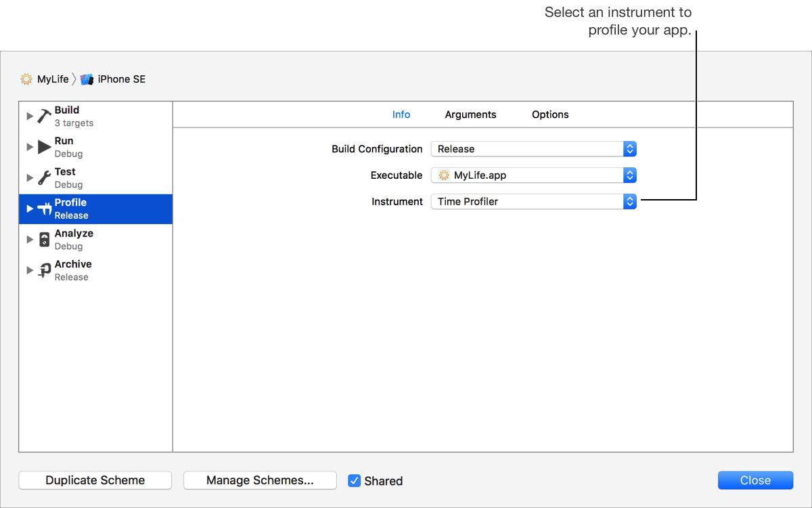Click the Run play icon
The width and height of the screenshot is (812, 508).
point(45,147)
